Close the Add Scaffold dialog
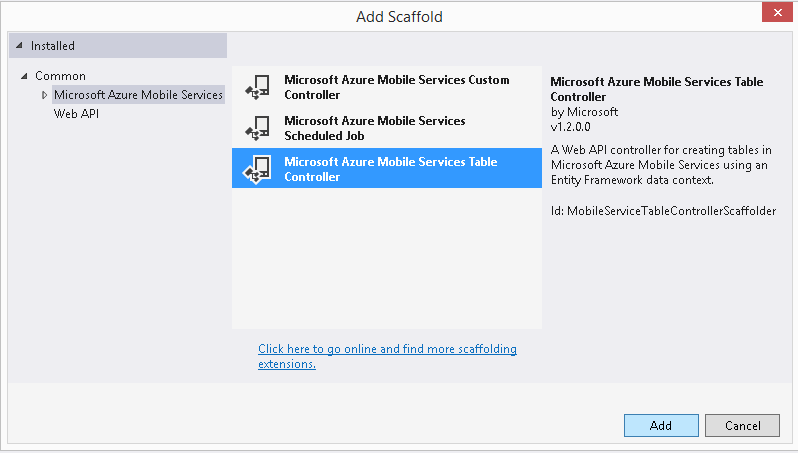Image resolution: width=798 pixels, height=453 pixels. pos(777,13)
